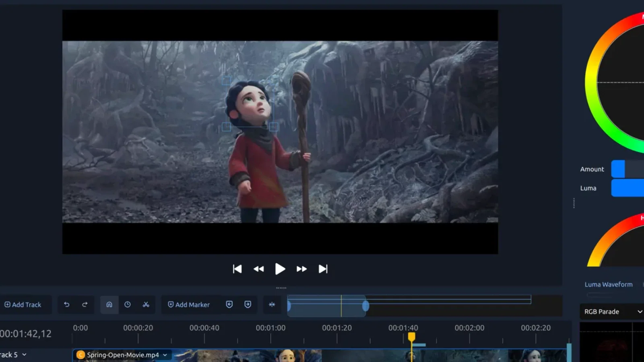Viewport: 644px width, 362px height.
Task: Skip to the start of the video
Action: coord(237,269)
